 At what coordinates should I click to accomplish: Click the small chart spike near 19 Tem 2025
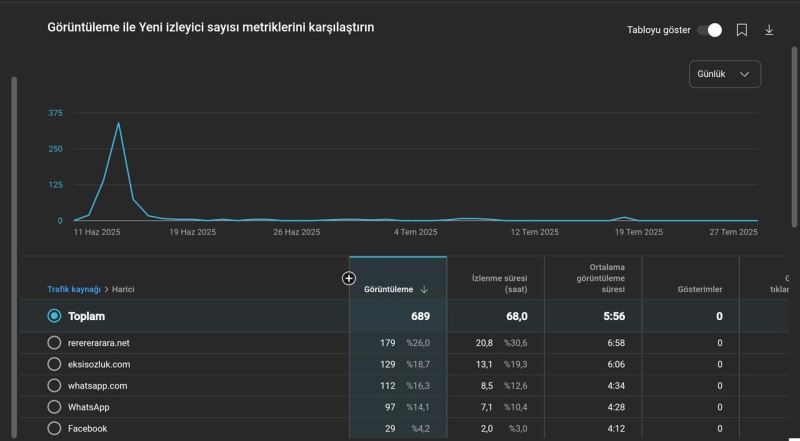(625, 217)
